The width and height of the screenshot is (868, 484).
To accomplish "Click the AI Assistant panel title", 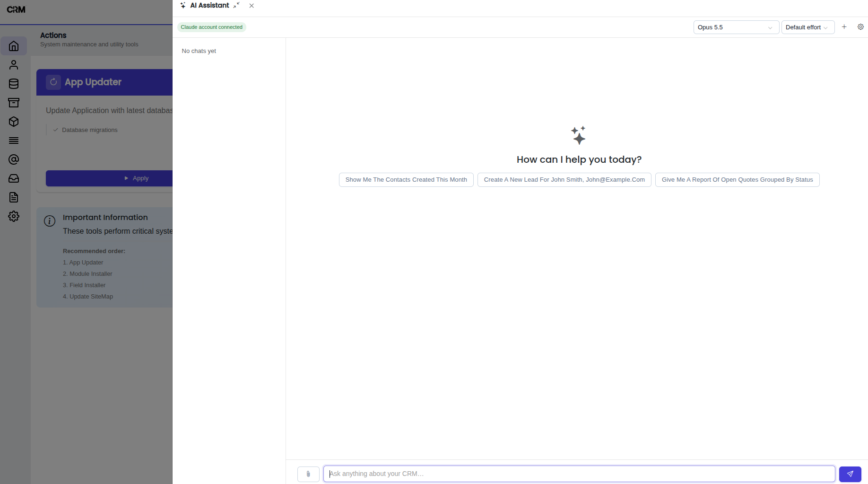I will (x=209, y=5).
